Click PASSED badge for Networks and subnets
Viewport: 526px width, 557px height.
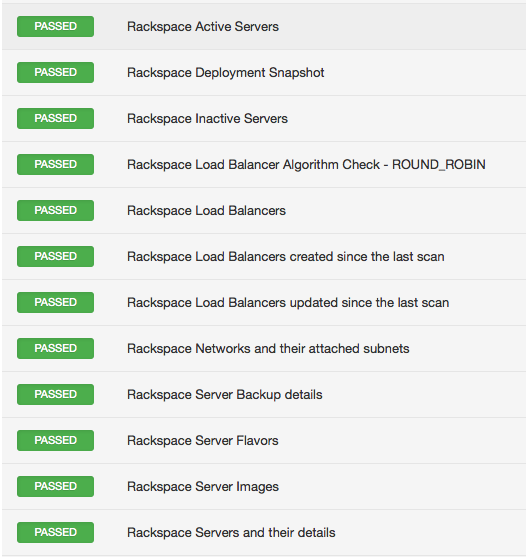coord(55,348)
